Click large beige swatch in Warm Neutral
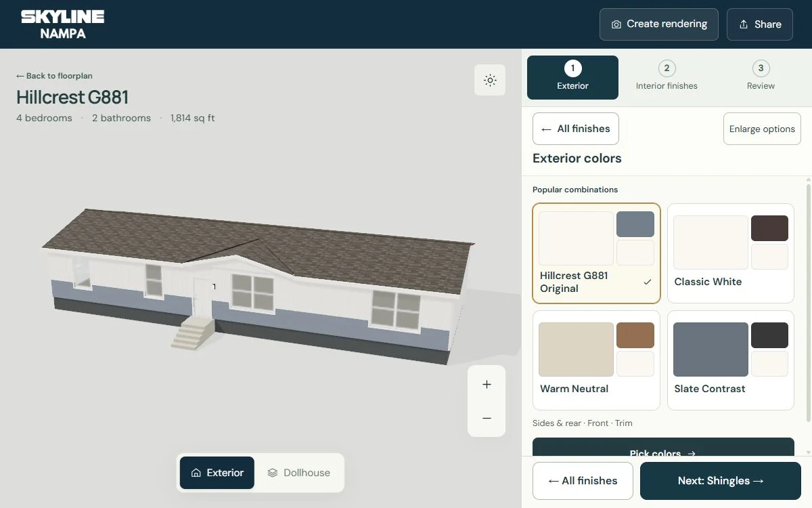This screenshot has width=812, height=508. click(x=576, y=350)
